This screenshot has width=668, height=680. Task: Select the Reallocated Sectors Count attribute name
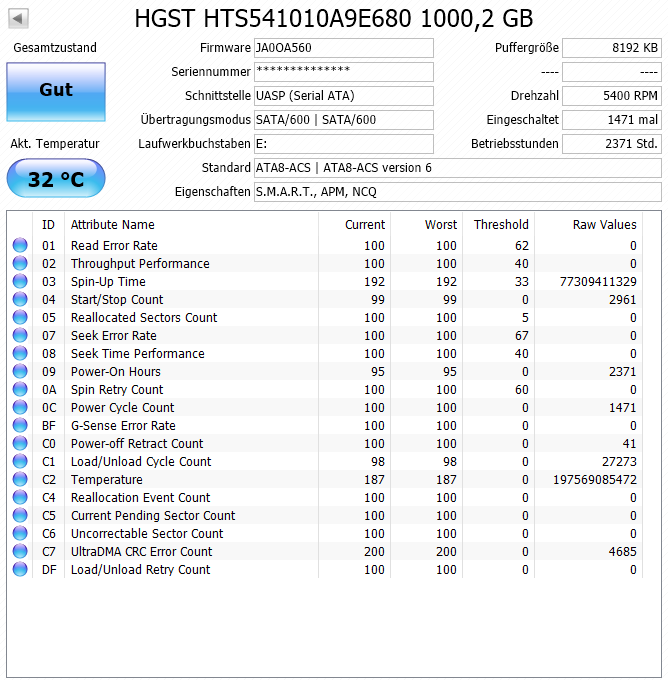click(144, 317)
